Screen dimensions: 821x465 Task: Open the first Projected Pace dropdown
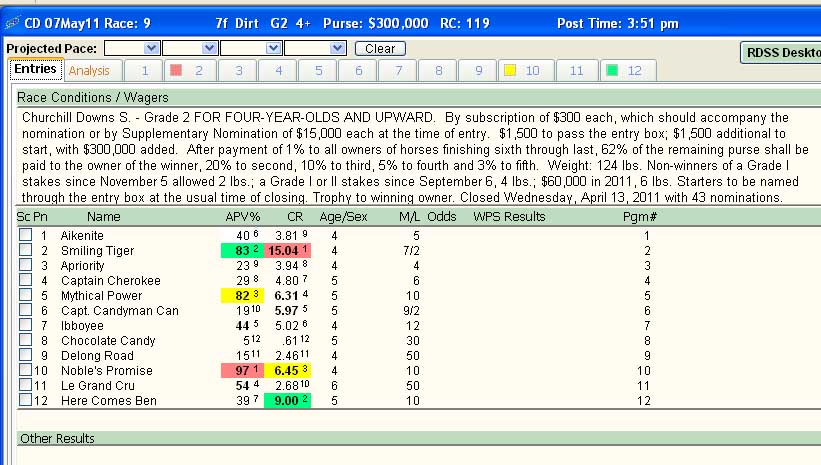pos(151,48)
